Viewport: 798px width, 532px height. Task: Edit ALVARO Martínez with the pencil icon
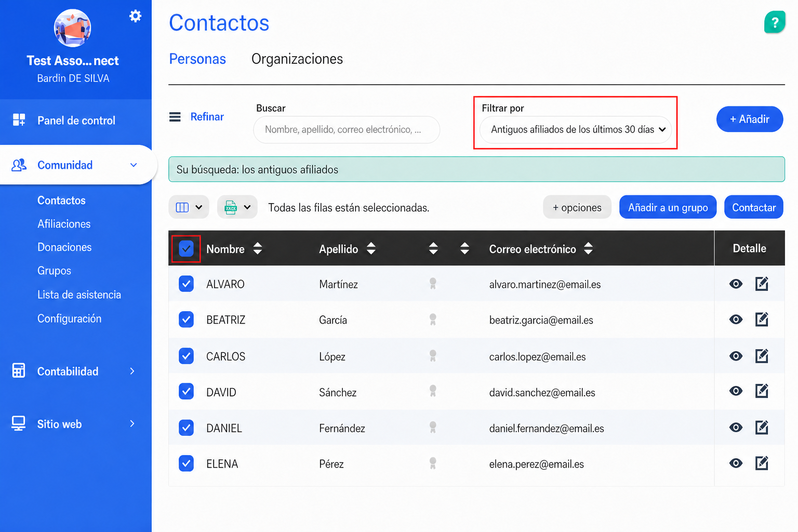point(762,284)
